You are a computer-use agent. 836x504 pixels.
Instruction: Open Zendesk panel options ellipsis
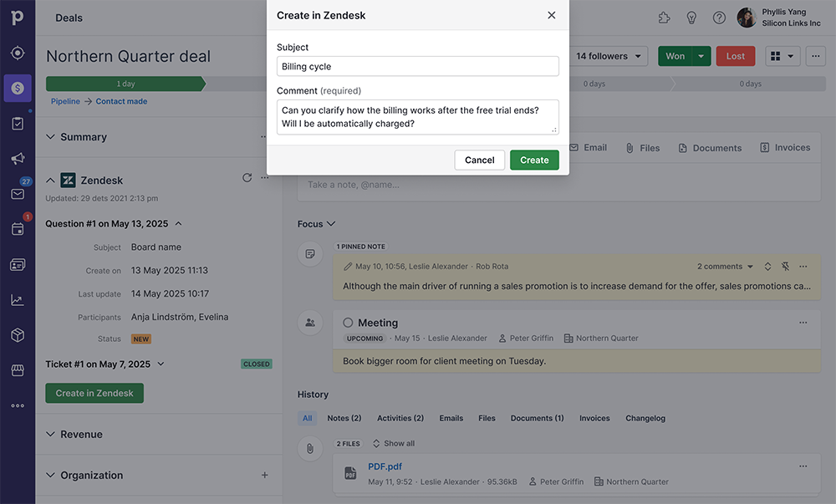[x=265, y=177]
